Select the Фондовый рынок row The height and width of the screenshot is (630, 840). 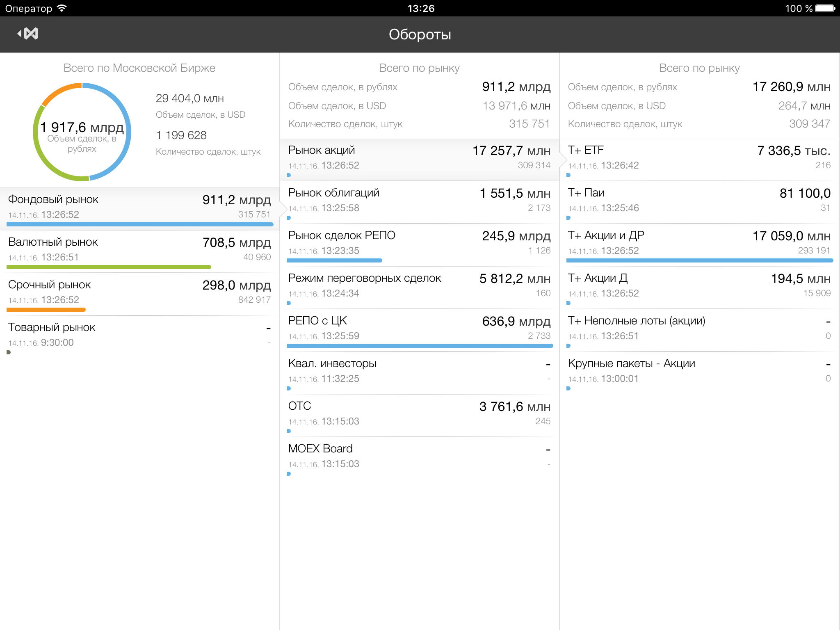pyautogui.click(x=139, y=207)
